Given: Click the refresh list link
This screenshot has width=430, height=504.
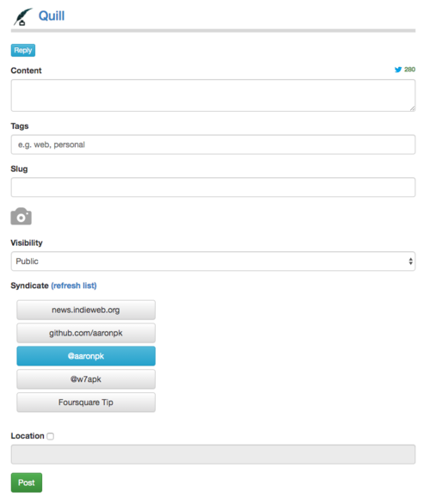Looking at the screenshot, I should 74,286.
